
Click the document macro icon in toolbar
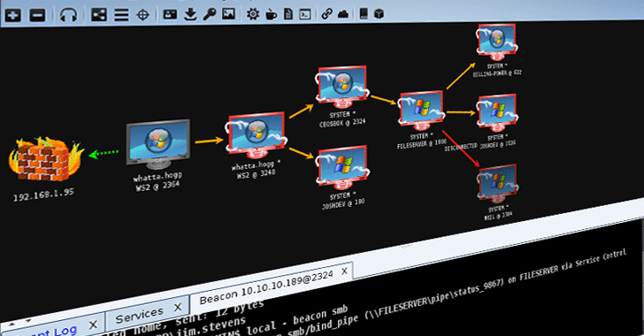(x=288, y=14)
